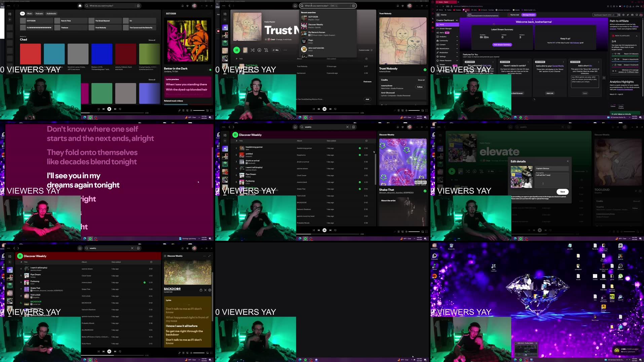Click the three-dot more options on Trust Nobody playlist

click(285, 50)
